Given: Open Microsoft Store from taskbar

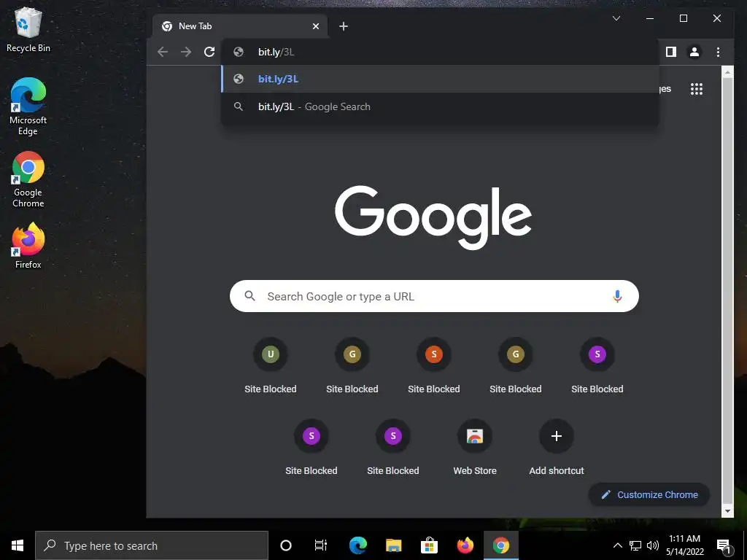Looking at the screenshot, I should (x=429, y=545).
